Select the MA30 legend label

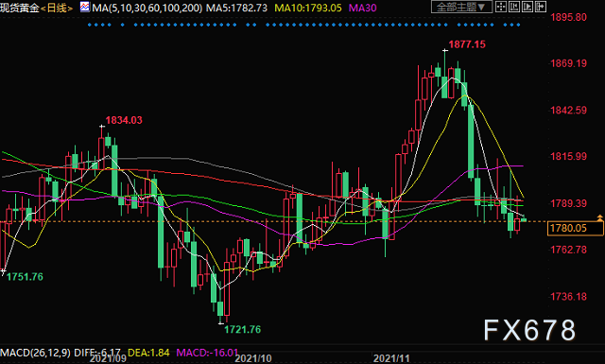pos(362,8)
